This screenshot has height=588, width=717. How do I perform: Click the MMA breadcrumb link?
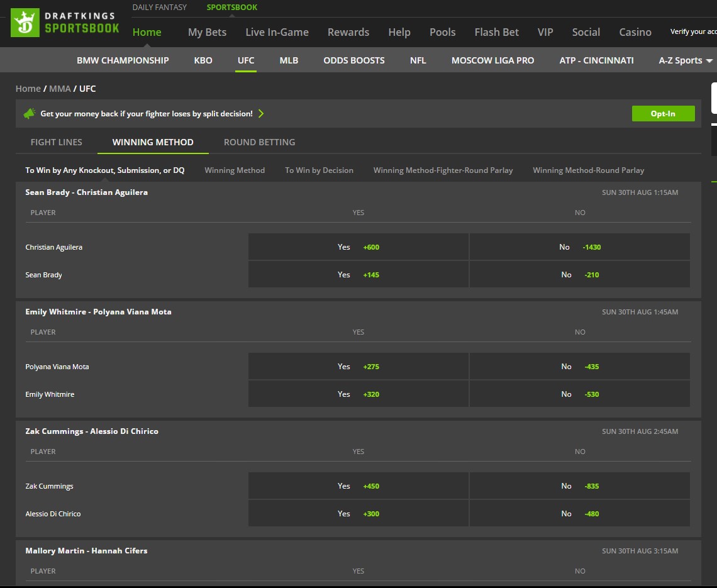(60, 89)
